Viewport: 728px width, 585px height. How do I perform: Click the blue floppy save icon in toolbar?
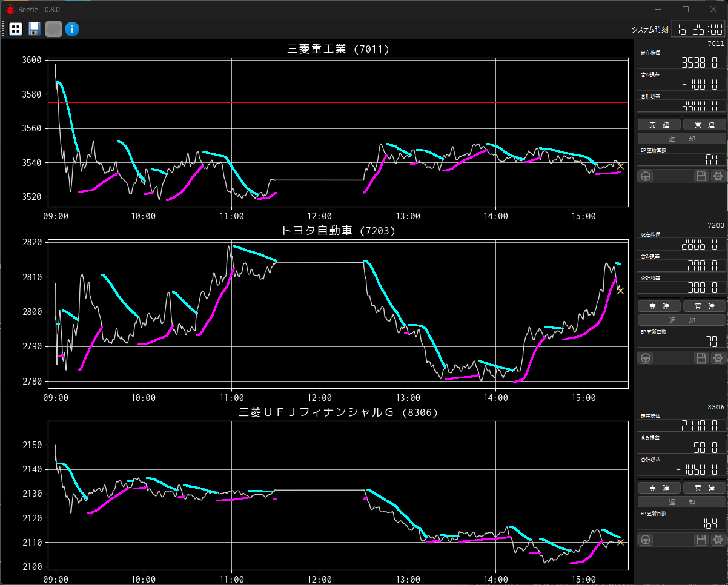tap(35, 29)
